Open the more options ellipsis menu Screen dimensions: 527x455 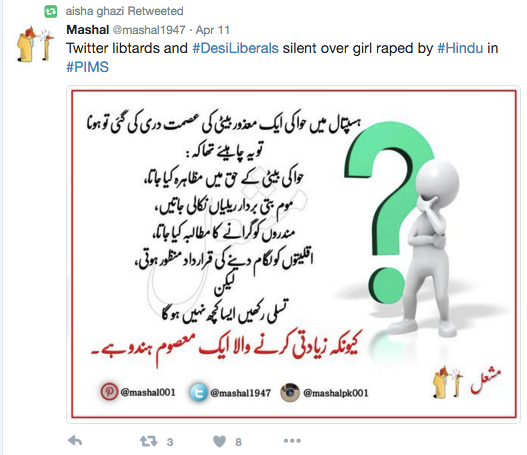[x=292, y=441]
